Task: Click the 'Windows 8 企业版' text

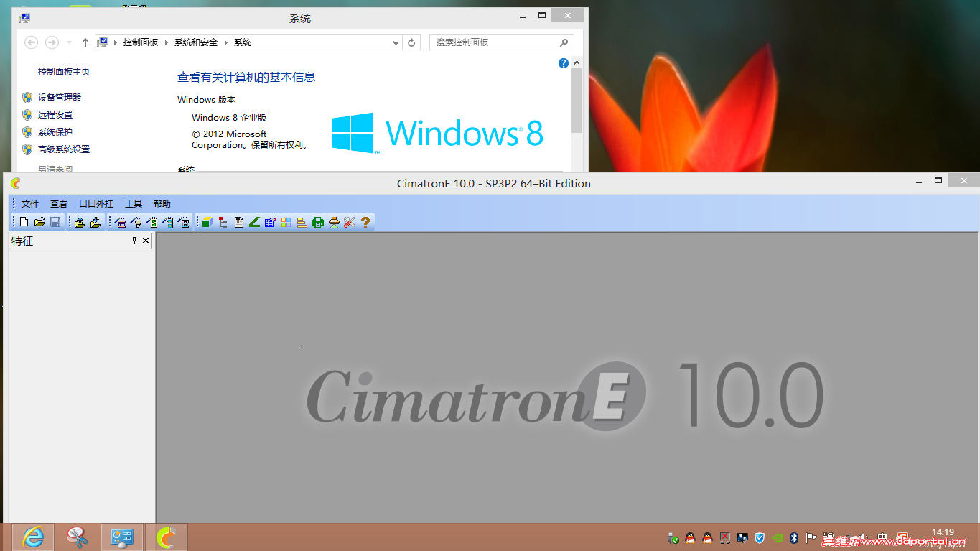Action: (x=229, y=118)
